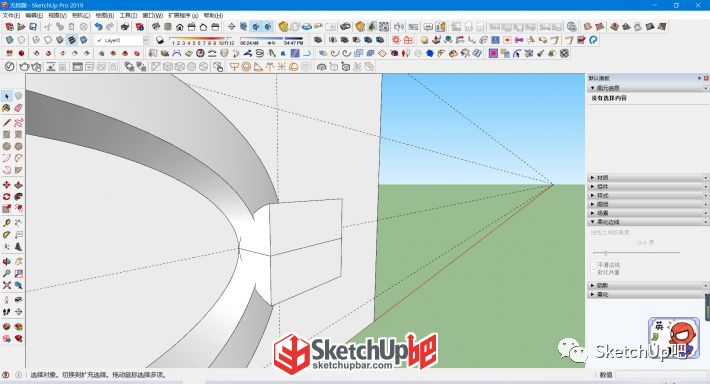This screenshot has width=710, height=384.
Task: Select the Rotate tool in left toolbar
Action: (x=6, y=197)
